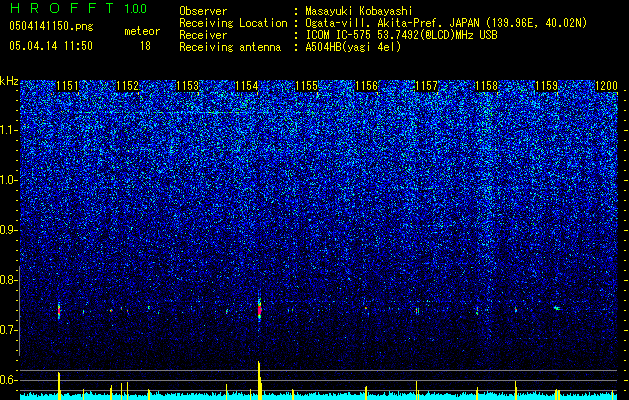Click the meteor count 18
This screenshot has width=629, height=400.
(145, 46)
